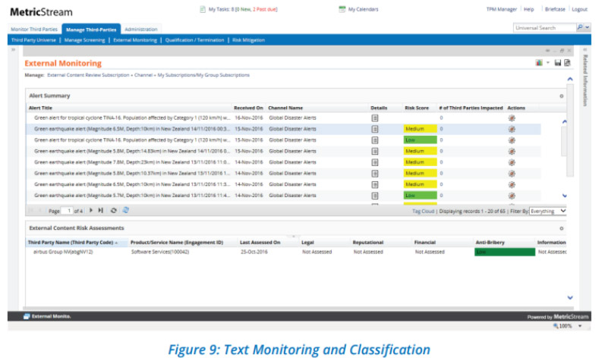Sort by Received On column header
This screenshot has width=602, height=364.
[x=248, y=108]
